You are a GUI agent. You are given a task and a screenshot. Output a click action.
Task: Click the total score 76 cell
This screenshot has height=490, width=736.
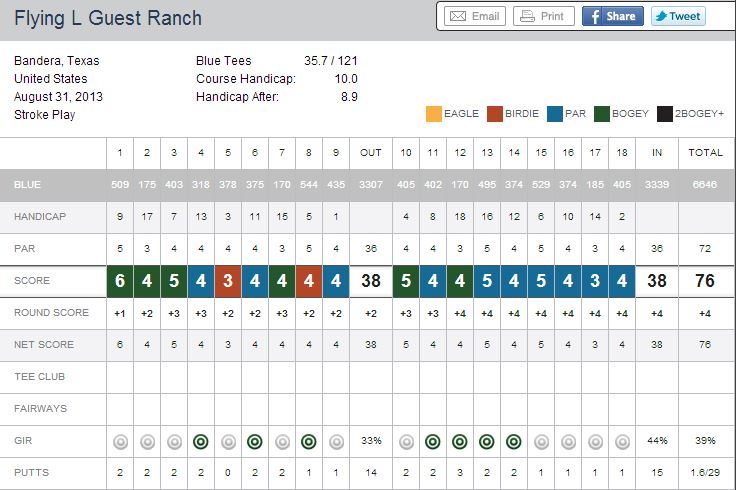(705, 281)
